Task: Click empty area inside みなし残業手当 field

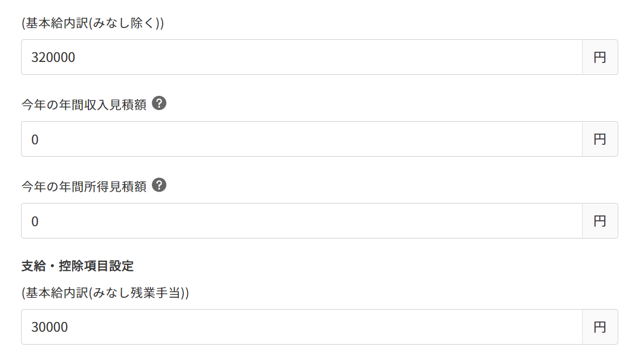Action: (x=324, y=327)
